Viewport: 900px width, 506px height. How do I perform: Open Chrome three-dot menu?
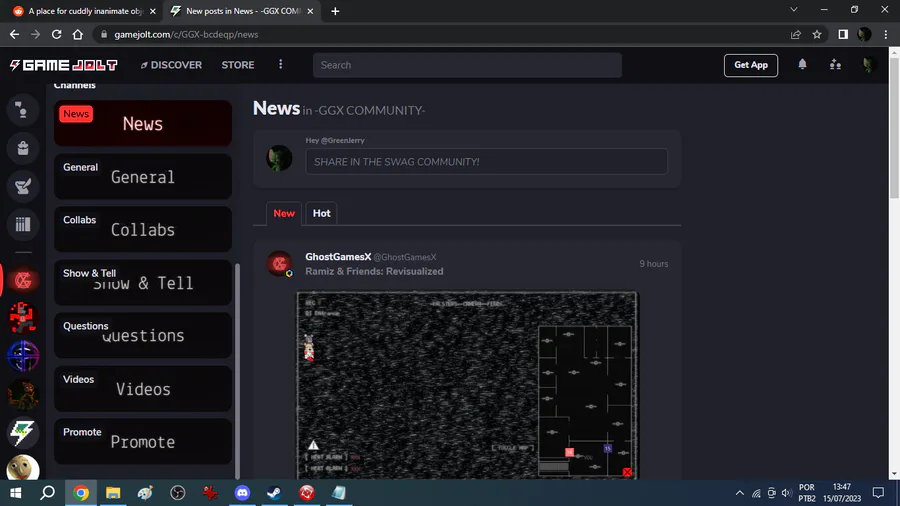click(886, 34)
